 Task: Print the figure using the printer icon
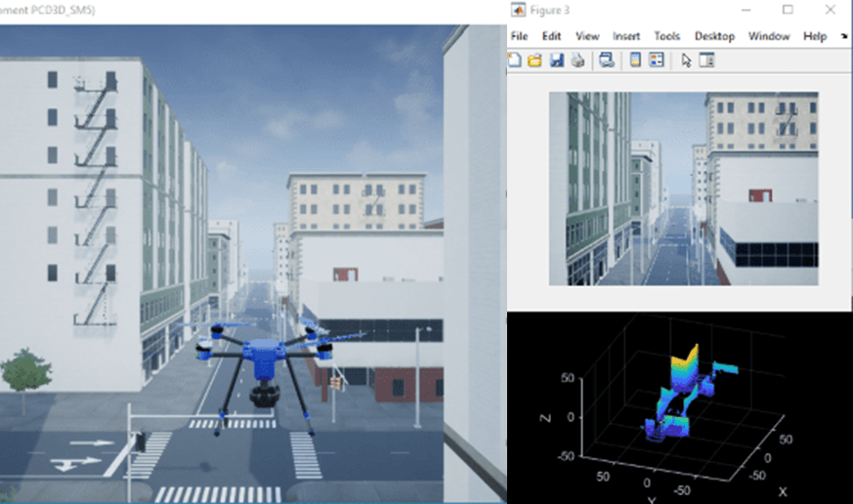[x=577, y=61]
